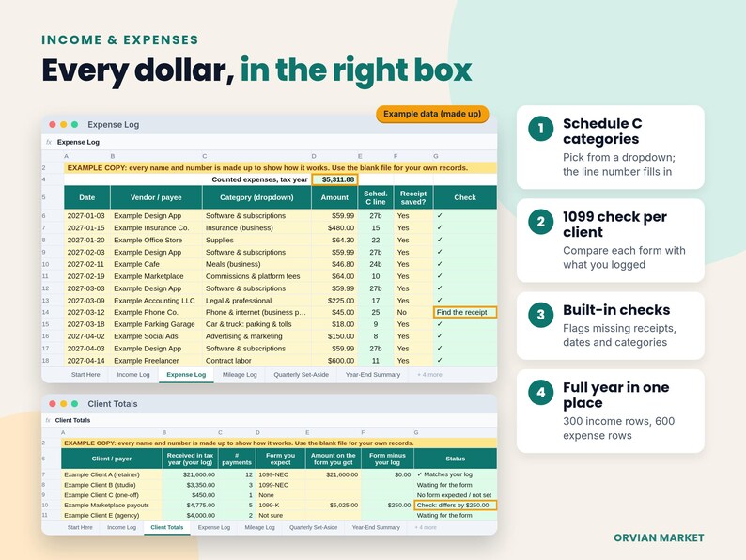Click the red close dot of Expense Log window

(x=53, y=125)
